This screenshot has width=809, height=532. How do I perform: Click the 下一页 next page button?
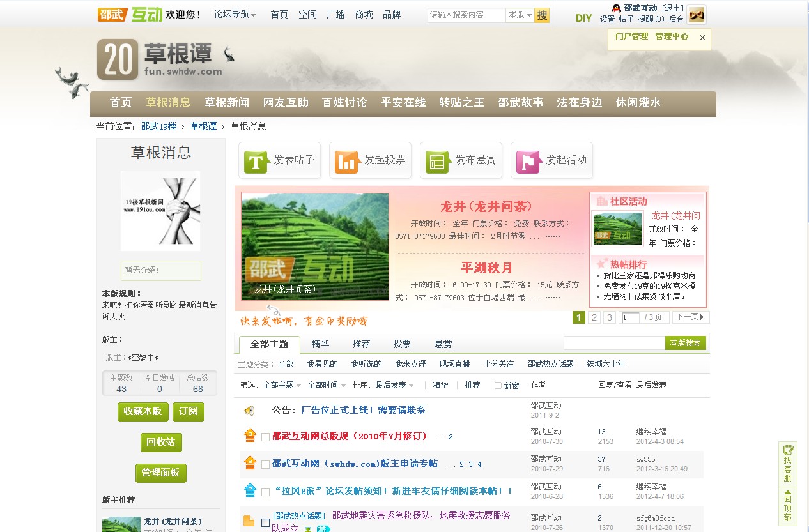[x=691, y=317]
